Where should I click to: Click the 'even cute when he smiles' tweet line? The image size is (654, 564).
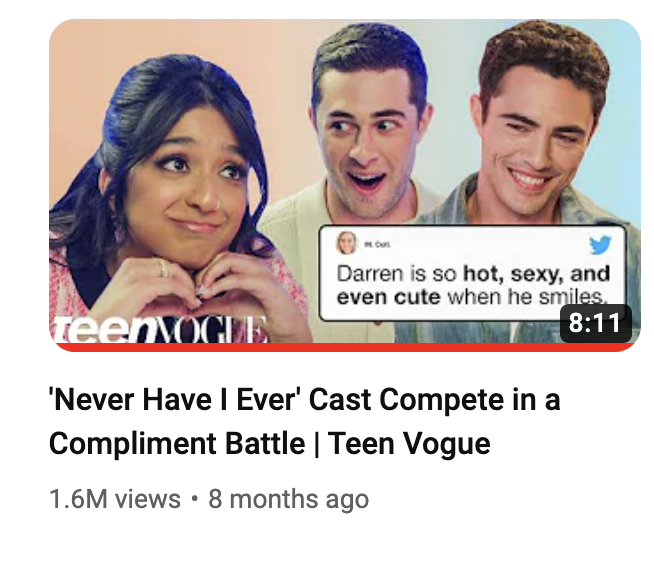470,297
